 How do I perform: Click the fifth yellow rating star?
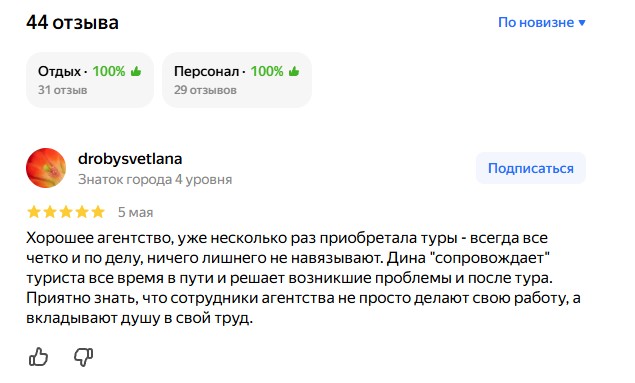(x=98, y=212)
